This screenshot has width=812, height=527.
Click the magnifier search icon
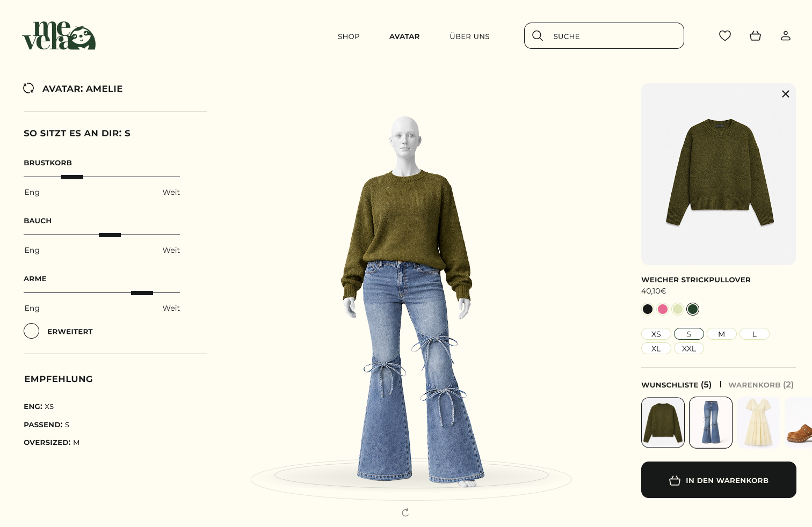pos(538,36)
